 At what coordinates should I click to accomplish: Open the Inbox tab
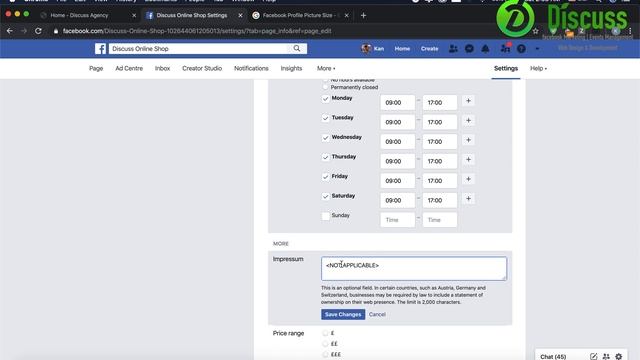tap(162, 69)
